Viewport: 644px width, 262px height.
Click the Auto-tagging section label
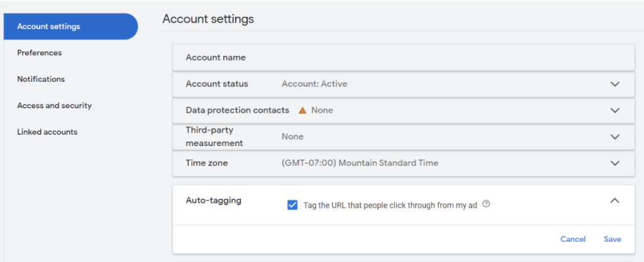coord(214,201)
